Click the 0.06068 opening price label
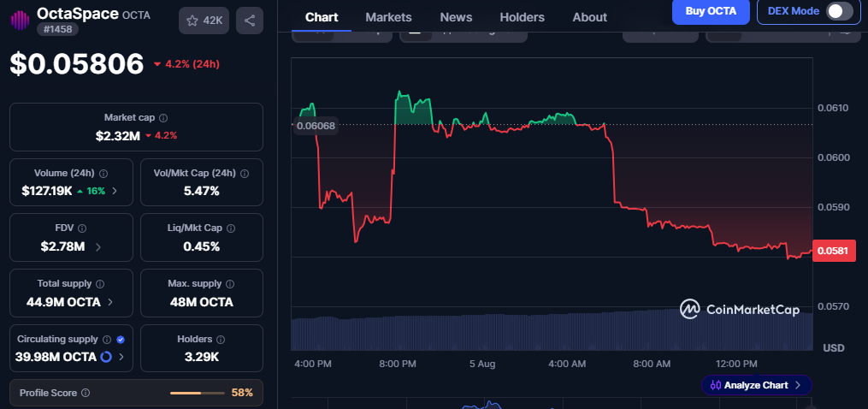Screen dimensions: 868x409 click(x=315, y=126)
